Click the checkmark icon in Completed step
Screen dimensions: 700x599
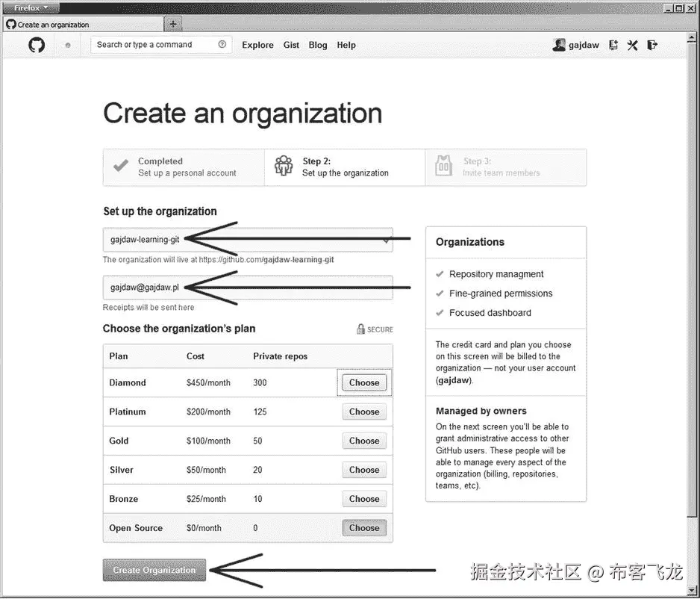121,166
